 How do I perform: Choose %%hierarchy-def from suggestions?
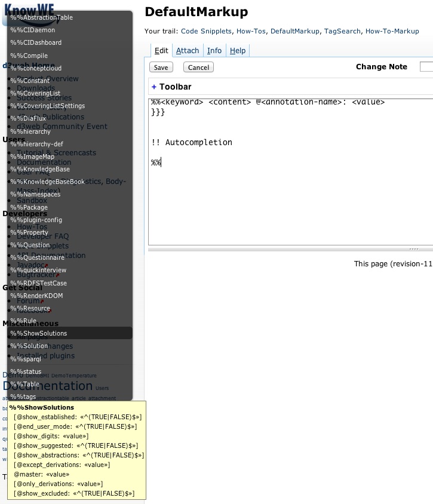pyautogui.click(x=70, y=144)
